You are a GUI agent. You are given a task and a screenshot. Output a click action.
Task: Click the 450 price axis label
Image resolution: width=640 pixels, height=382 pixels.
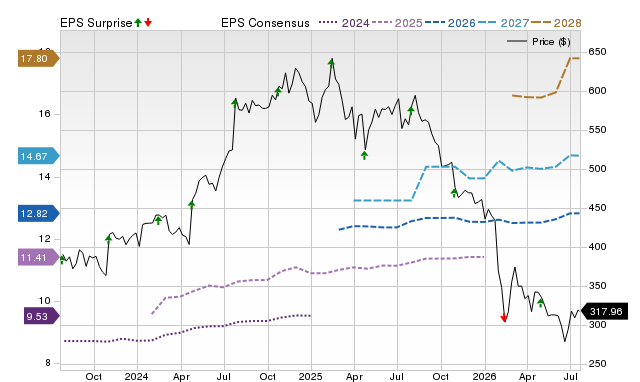[597, 208]
